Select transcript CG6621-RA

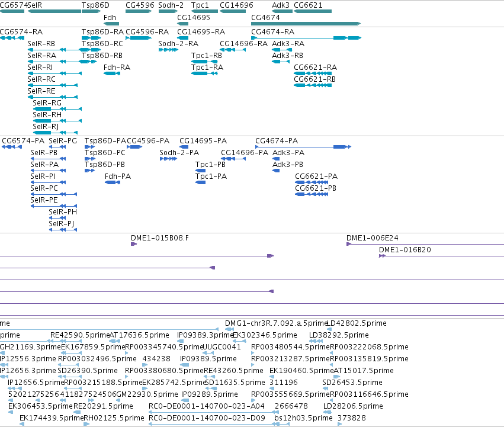[313, 73]
